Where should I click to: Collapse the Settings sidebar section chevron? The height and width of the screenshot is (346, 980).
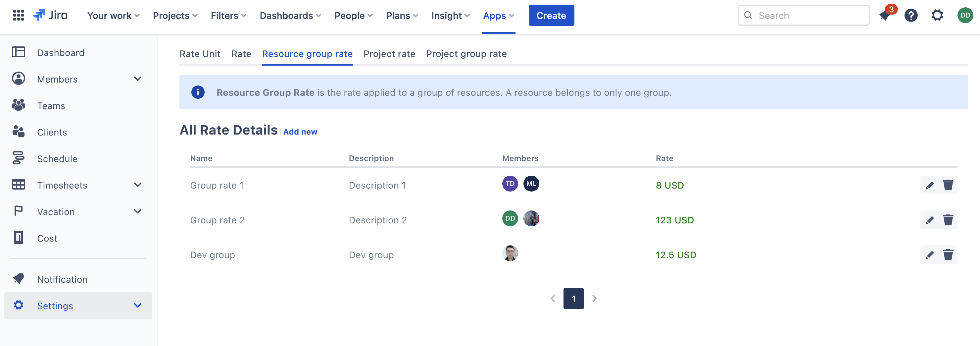pyautogui.click(x=138, y=305)
